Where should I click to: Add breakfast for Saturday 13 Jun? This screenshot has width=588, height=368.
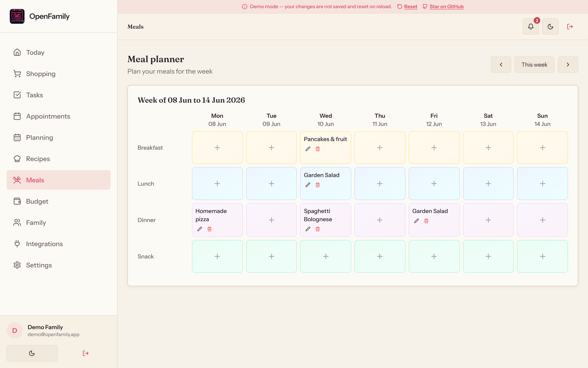[x=488, y=148]
